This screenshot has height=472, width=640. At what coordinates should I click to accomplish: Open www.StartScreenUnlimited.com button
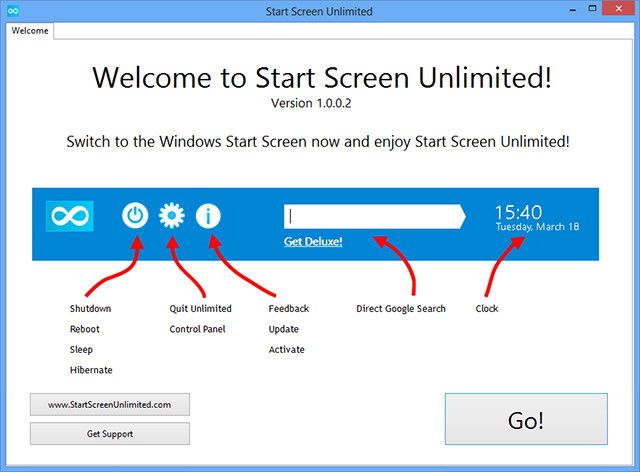coord(110,405)
